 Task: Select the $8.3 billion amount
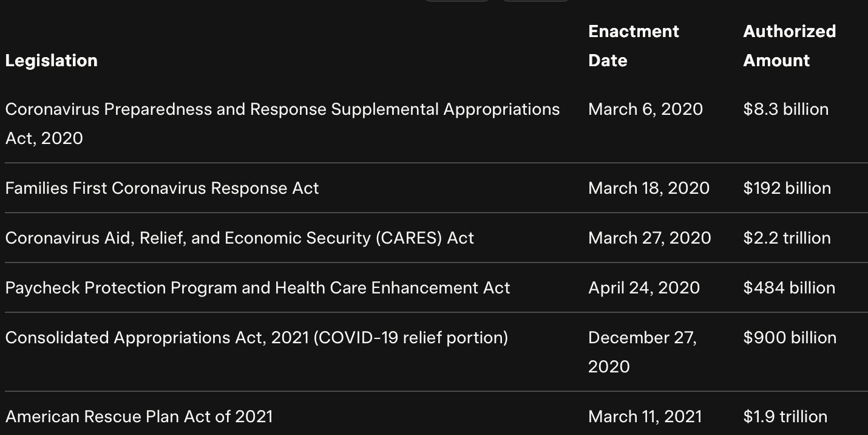(x=786, y=109)
